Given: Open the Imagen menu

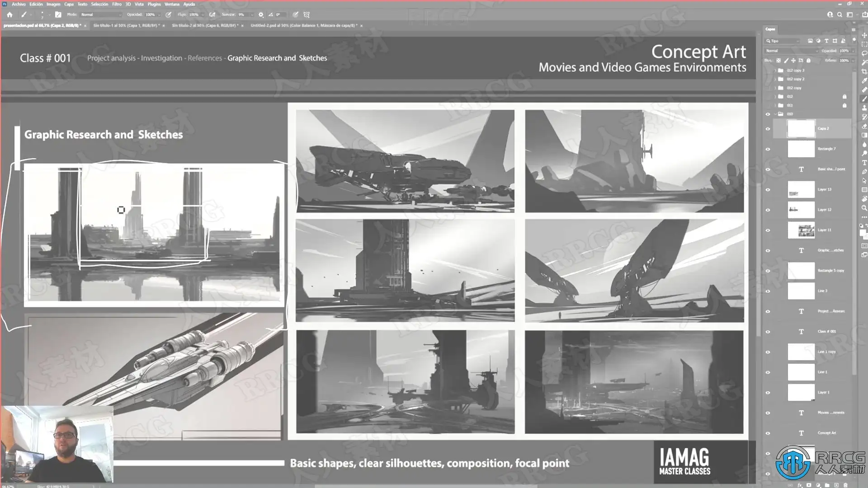Looking at the screenshot, I should pyautogui.click(x=53, y=4).
